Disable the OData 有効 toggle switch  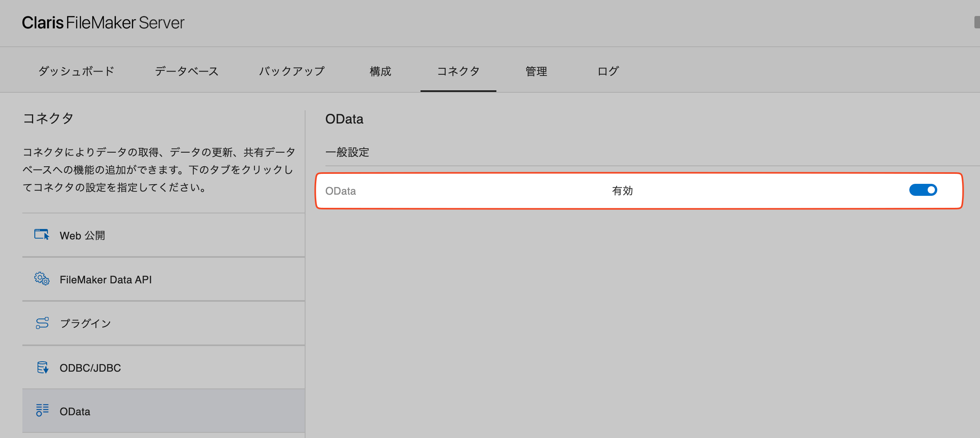point(922,190)
